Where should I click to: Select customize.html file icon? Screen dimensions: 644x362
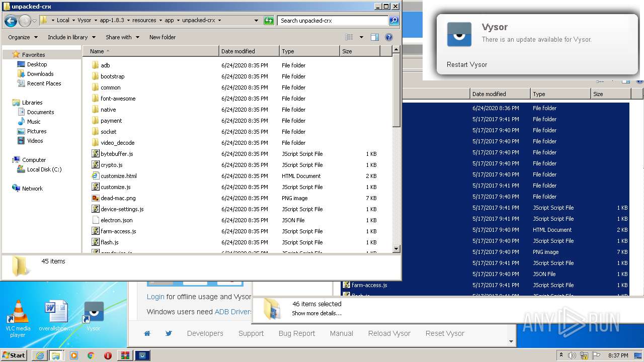95,176
